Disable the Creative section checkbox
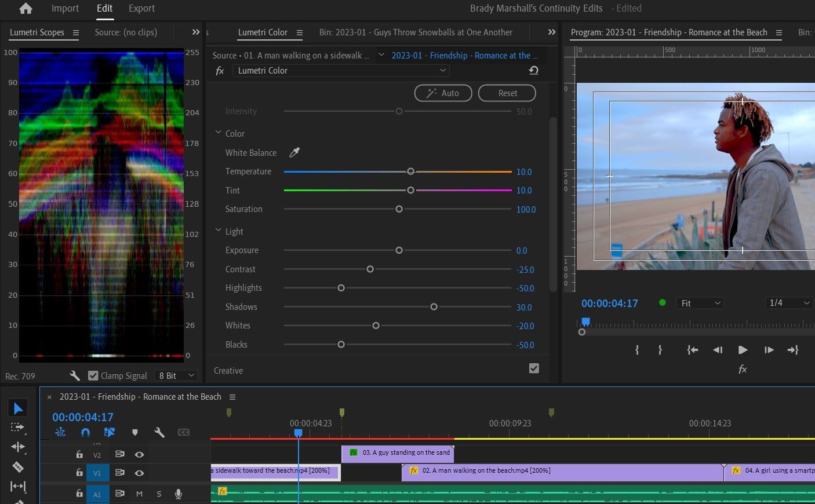The height and width of the screenshot is (504, 815). click(534, 368)
